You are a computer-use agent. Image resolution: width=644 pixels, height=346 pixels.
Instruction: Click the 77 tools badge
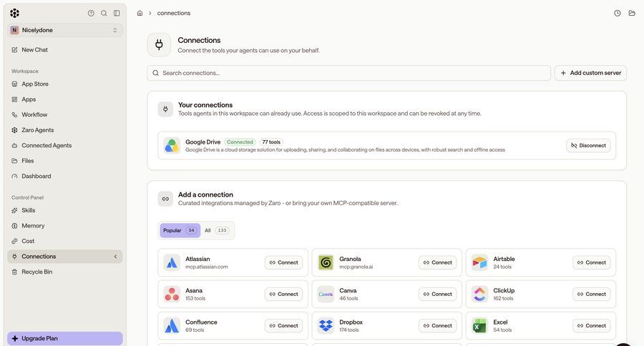(x=271, y=142)
